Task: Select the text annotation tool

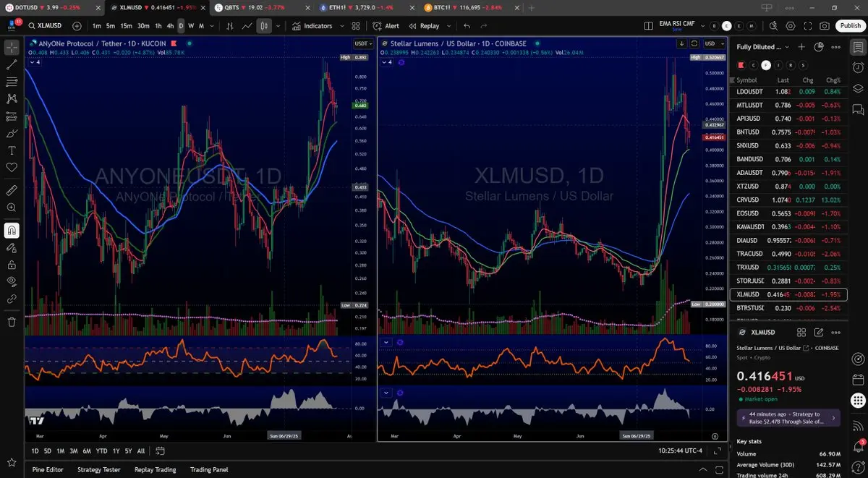Action: [x=12, y=150]
